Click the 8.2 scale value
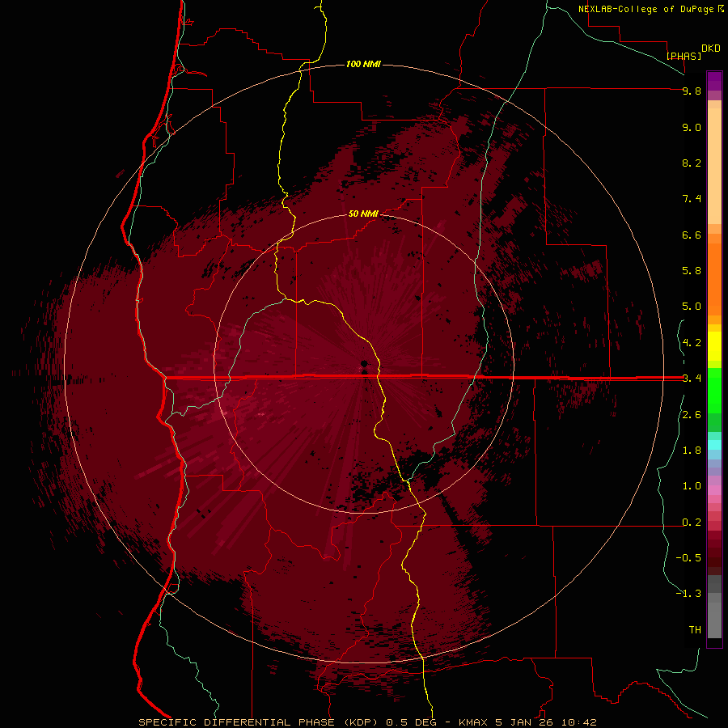The height and width of the screenshot is (728, 728). 692,163
